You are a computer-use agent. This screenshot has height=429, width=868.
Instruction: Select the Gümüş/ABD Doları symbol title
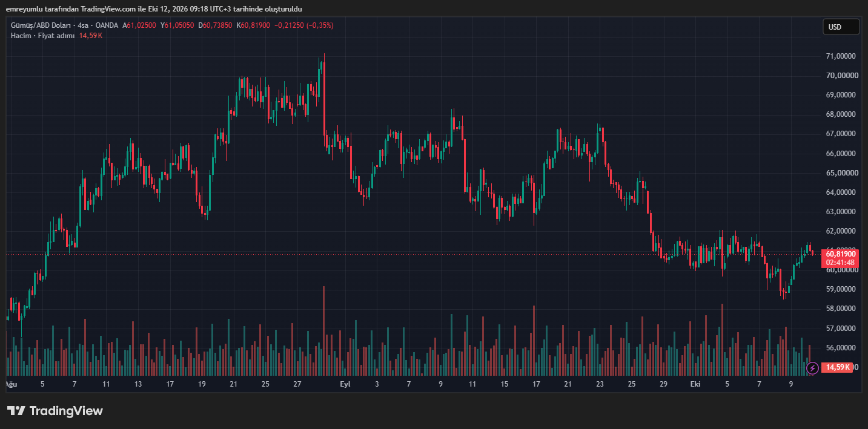tap(40, 25)
